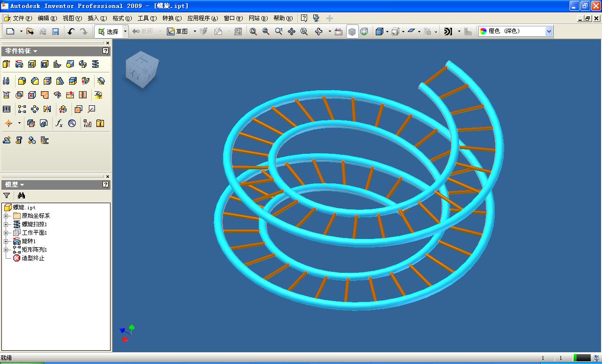Click the Save disk icon
The height and width of the screenshot is (364, 602).
(55, 32)
